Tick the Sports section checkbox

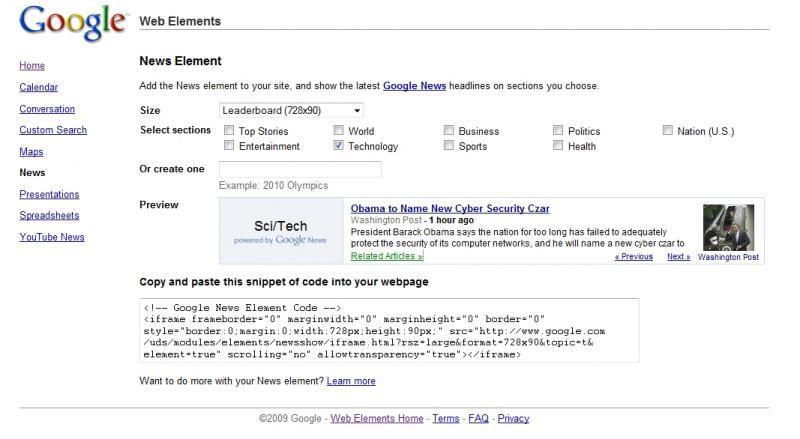click(x=449, y=146)
